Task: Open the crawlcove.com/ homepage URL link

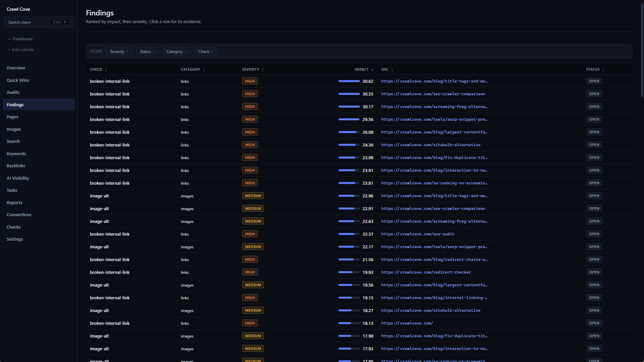Action: 407,323
